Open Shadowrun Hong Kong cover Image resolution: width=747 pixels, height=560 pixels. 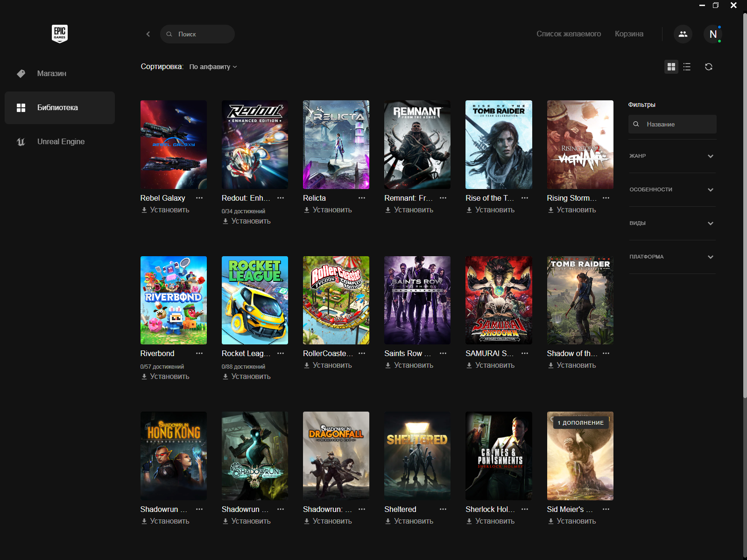point(174,456)
